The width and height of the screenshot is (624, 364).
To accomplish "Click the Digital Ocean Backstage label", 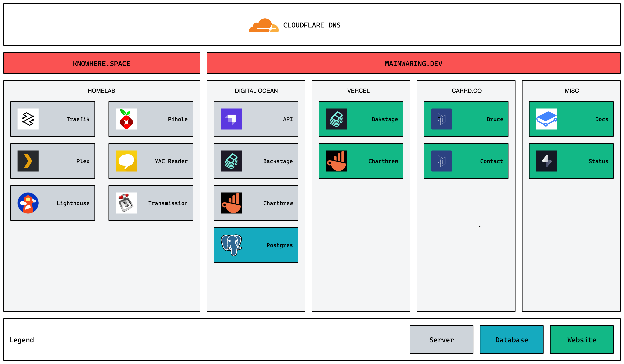I will (278, 161).
